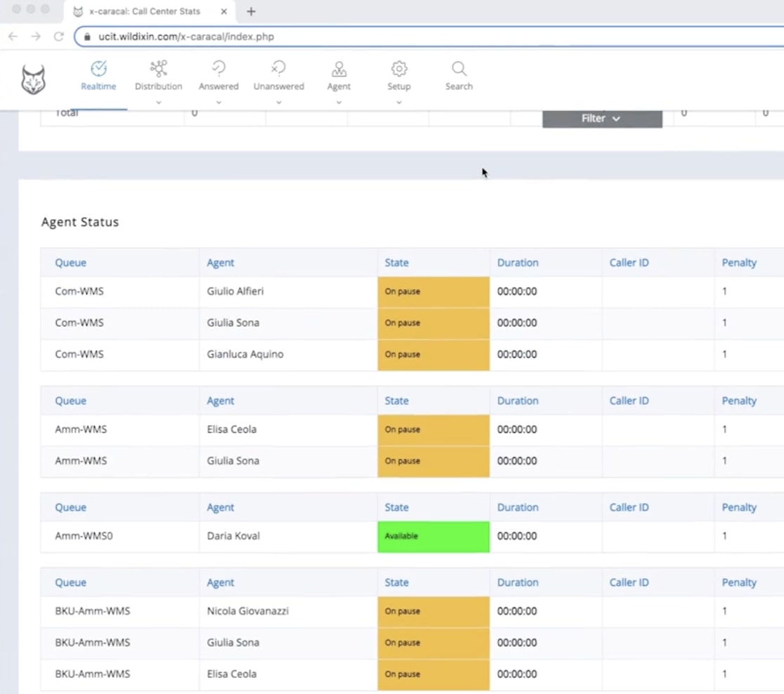Expand the Filter dropdown

[x=601, y=119]
